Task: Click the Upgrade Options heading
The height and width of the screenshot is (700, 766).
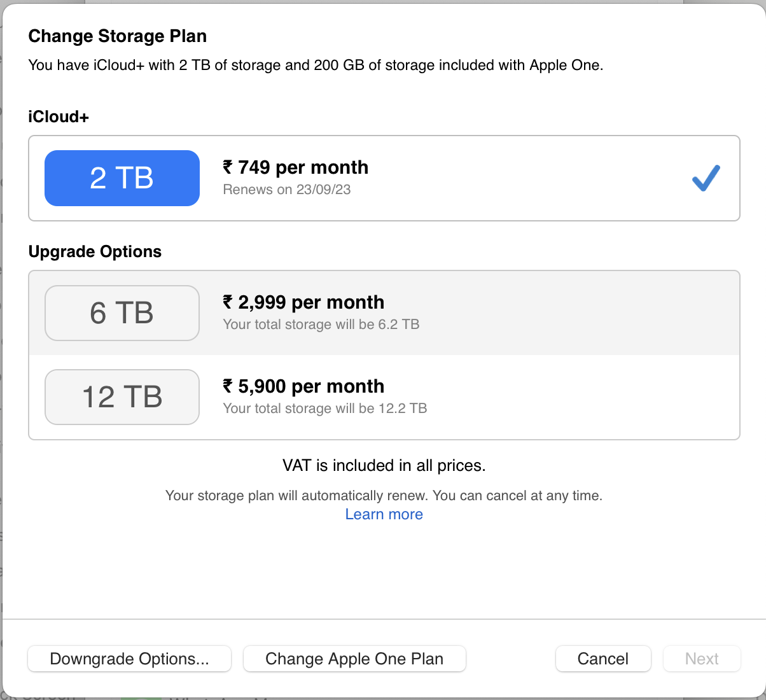Action: point(95,251)
